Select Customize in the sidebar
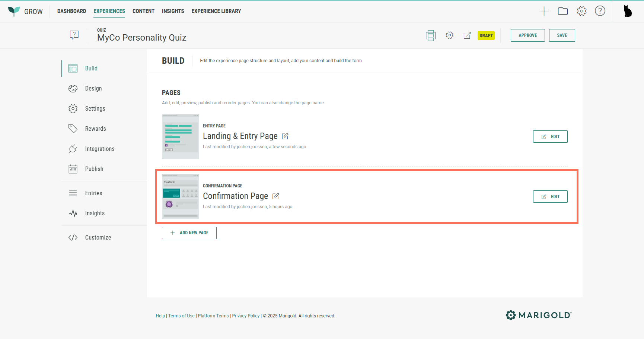 coord(98,238)
